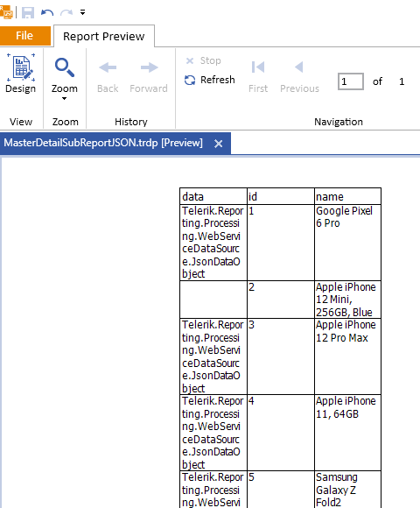Click 'Apple iPhone 12 Mini, 256GB, Blue' cell
This screenshot has width=420, height=508.
[x=348, y=300]
